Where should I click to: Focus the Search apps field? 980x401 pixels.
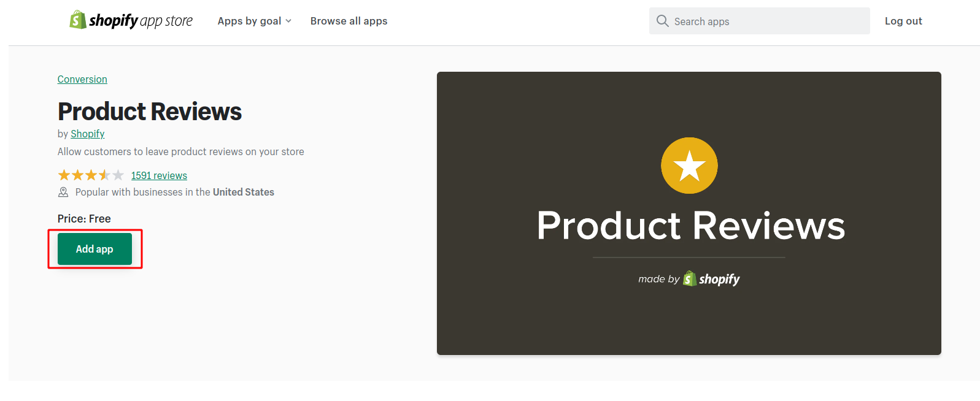pyautogui.click(x=759, y=21)
